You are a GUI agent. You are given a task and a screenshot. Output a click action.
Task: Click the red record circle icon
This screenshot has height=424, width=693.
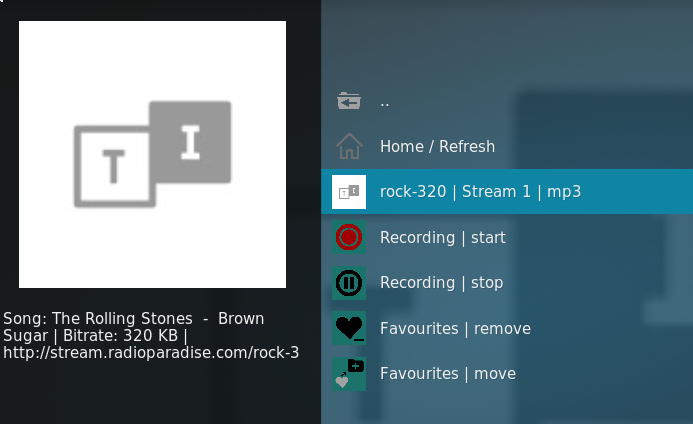(x=349, y=237)
